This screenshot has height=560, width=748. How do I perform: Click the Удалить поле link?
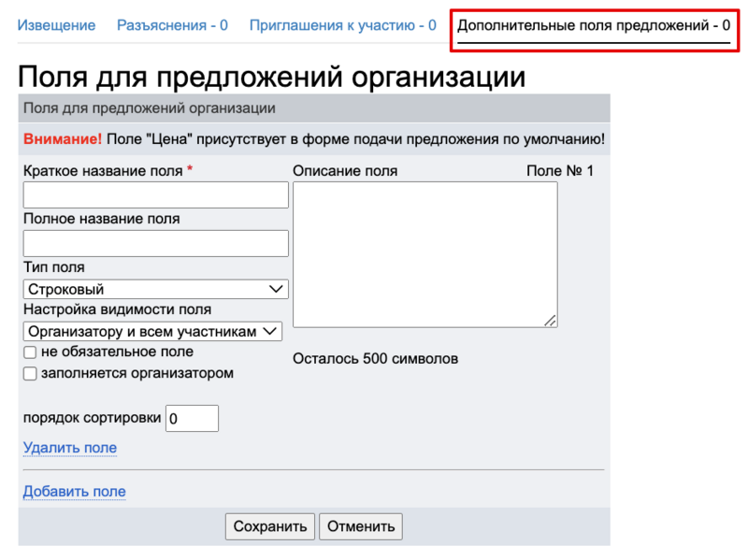pyautogui.click(x=69, y=448)
